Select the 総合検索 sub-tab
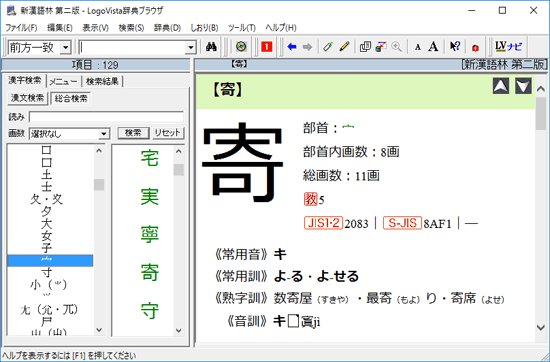 click(71, 98)
